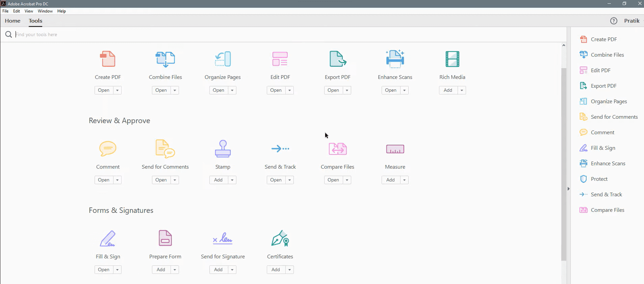
Task: Open the Help menu
Action: (61, 11)
